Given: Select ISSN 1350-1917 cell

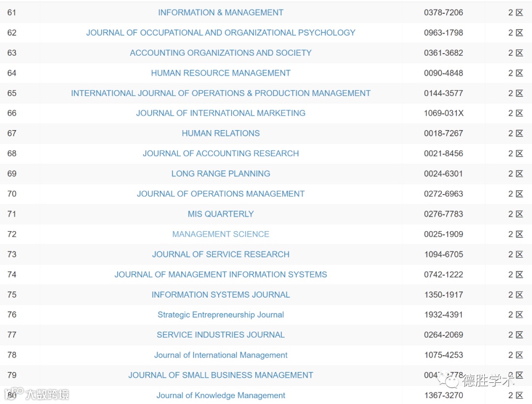Looking at the screenshot, I should coord(443,295).
